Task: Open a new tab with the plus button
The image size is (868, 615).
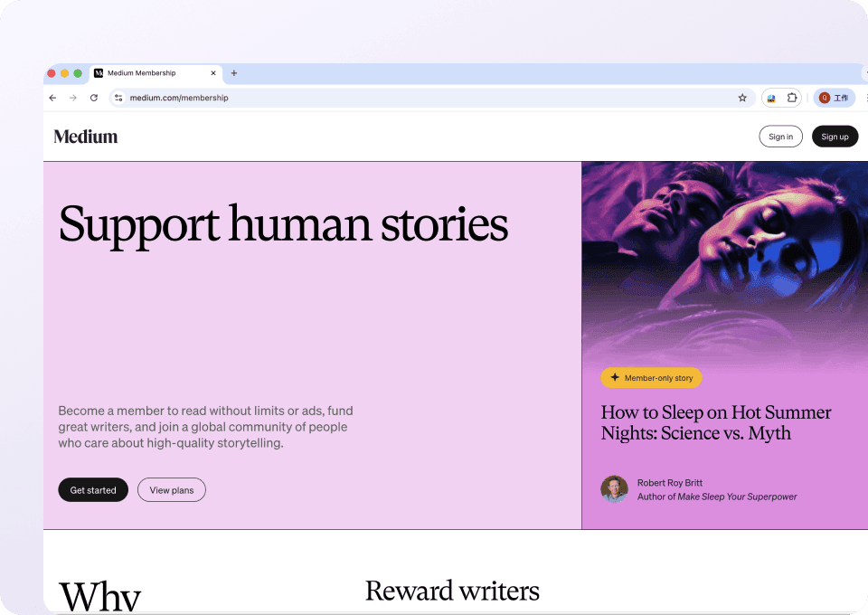Action: pos(234,73)
